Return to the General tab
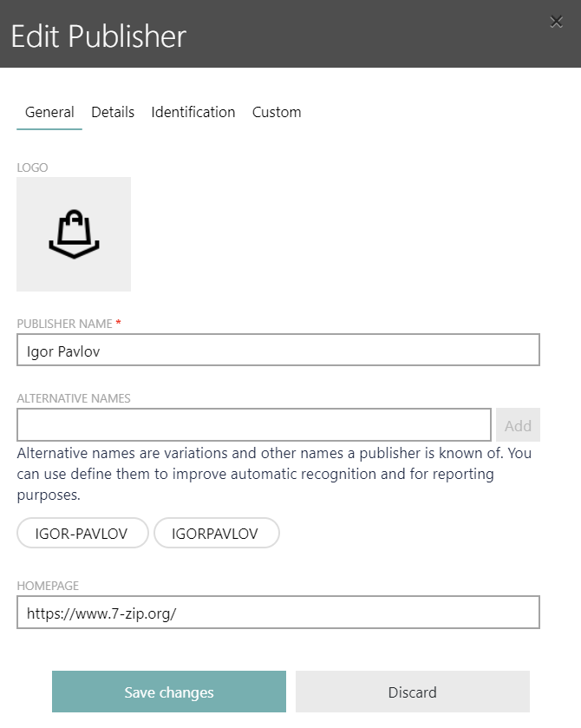 click(49, 112)
